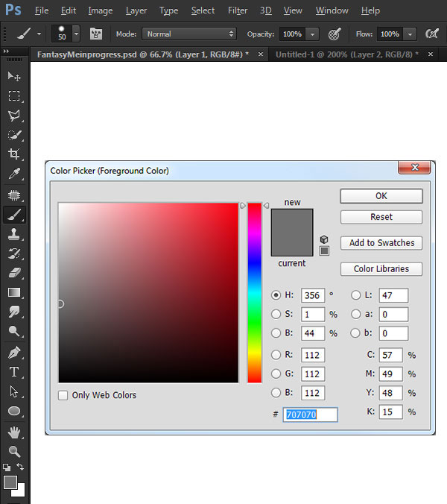Click Add to Swatches button
The image size is (447, 504).
[381, 243]
